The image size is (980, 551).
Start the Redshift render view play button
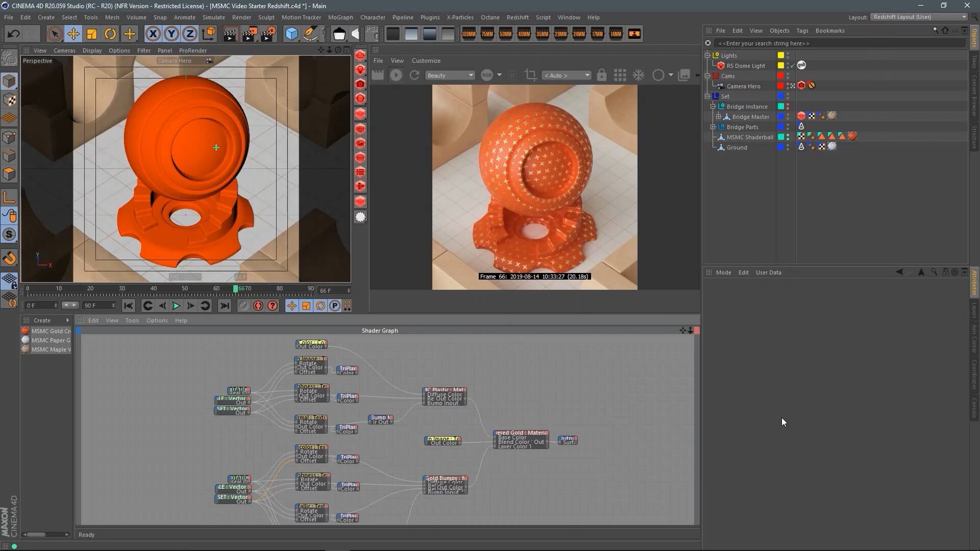pyautogui.click(x=396, y=76)
